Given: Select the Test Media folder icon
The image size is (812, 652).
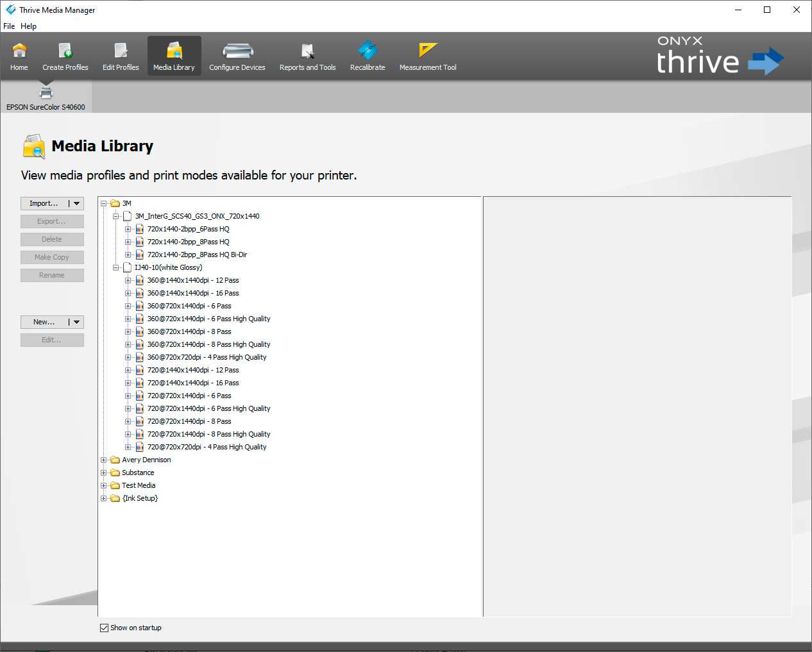Looking at the screenshot, I should [115, 485].
